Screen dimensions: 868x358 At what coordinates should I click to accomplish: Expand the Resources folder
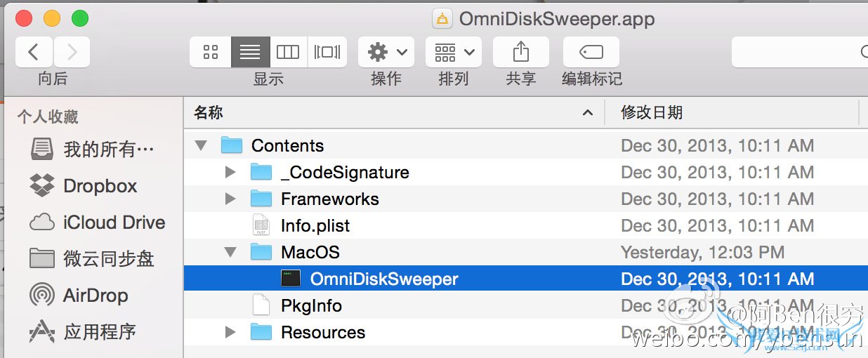click(230, 333)
